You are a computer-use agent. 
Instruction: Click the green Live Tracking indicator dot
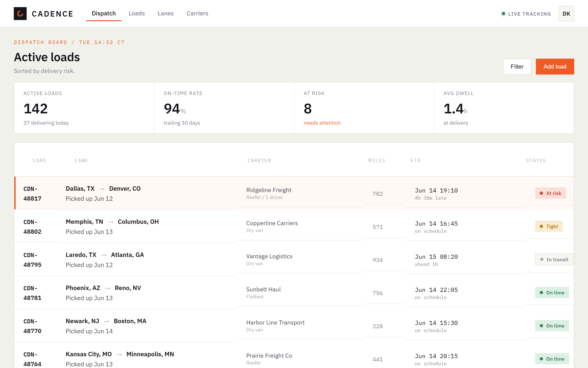point(503,14)
